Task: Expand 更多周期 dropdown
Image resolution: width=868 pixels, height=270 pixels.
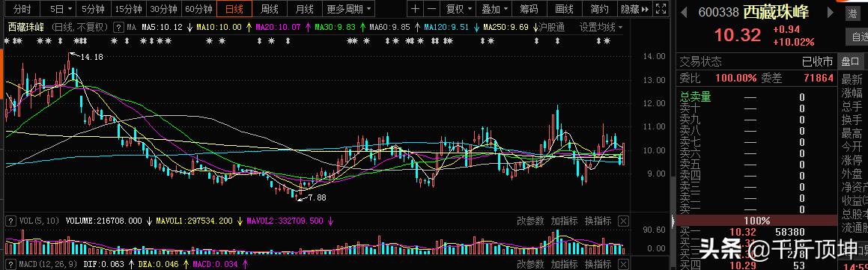Action: tap(348, 9)
